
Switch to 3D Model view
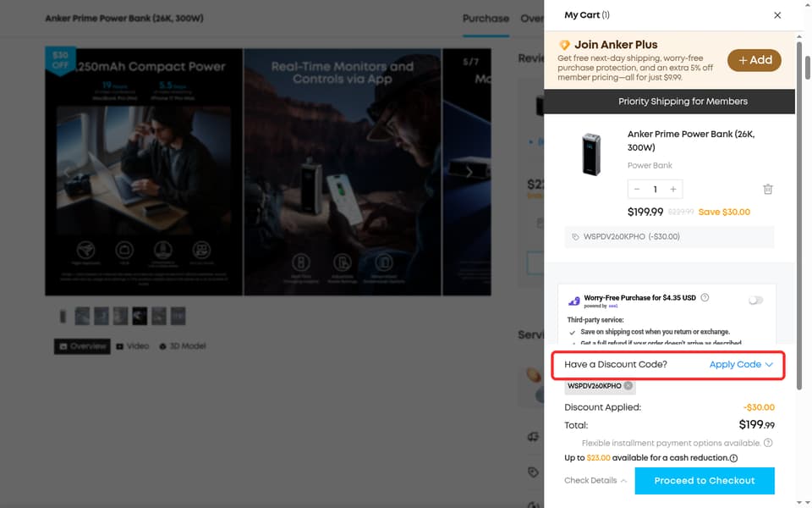pyautogui.click(x=183, y=346)
